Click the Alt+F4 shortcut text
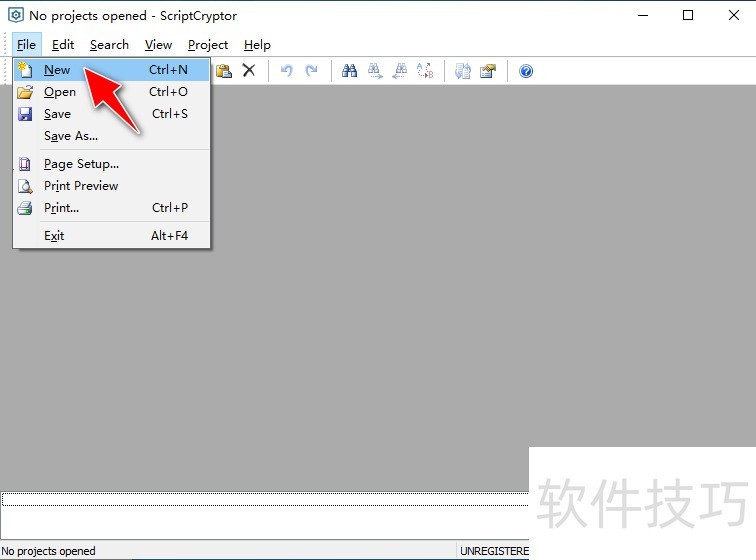 click(169, 236)
